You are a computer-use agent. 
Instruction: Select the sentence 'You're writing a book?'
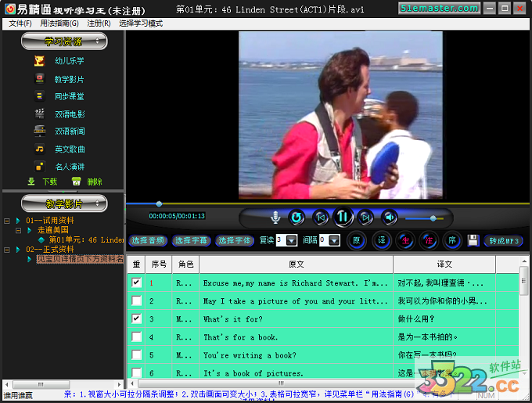point(250,355)
